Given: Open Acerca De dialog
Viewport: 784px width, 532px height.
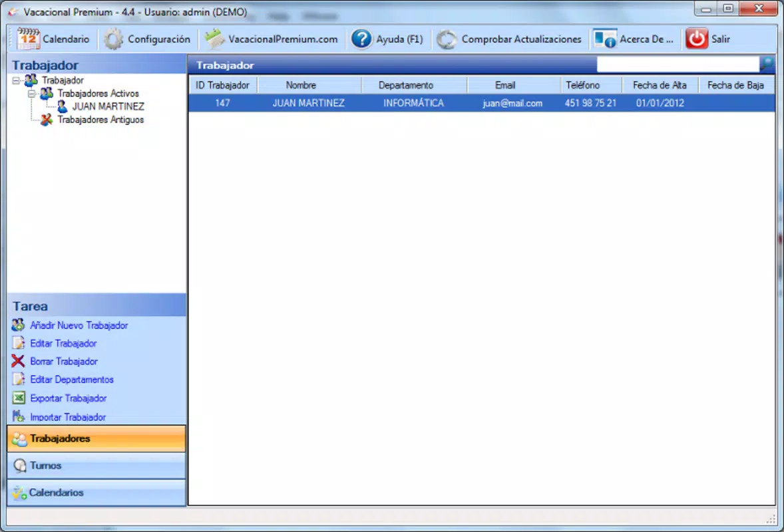Looking at the screenshot, I should click(646, 39).
